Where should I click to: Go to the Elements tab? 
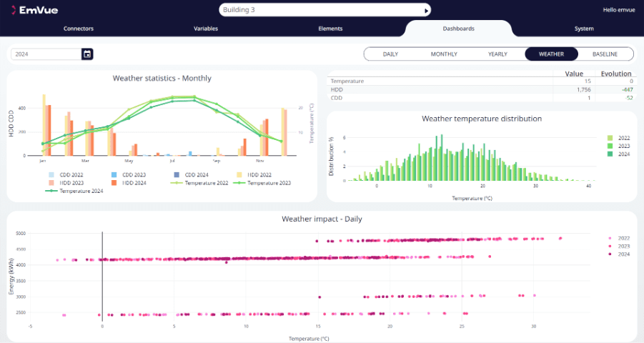(330, 29)
